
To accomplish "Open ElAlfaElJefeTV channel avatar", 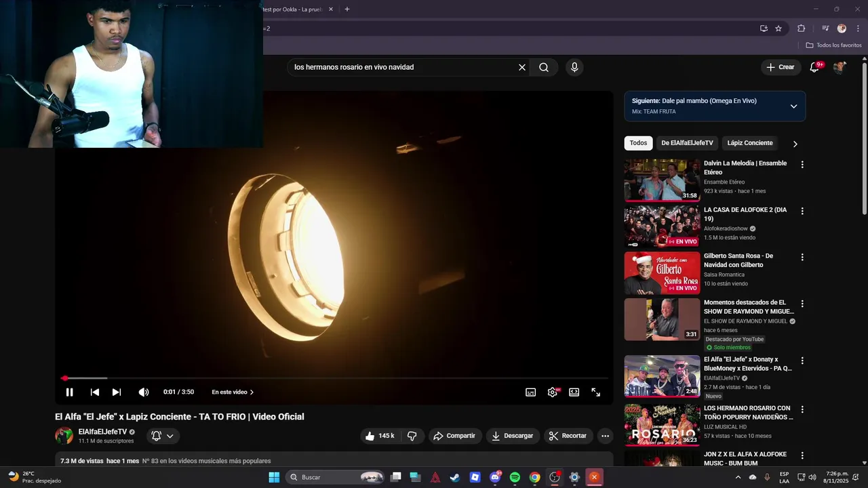I will pos(64,436).
